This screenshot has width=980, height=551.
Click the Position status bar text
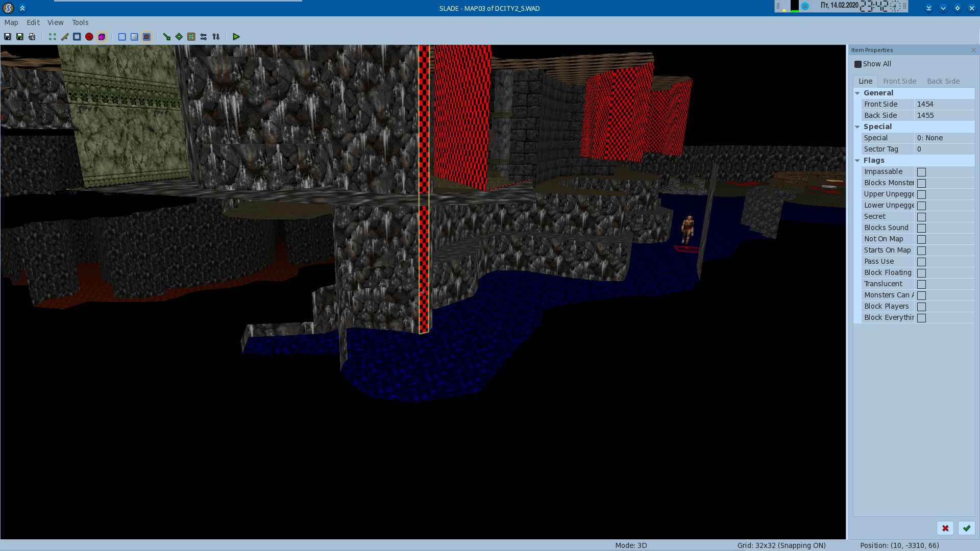899,545
